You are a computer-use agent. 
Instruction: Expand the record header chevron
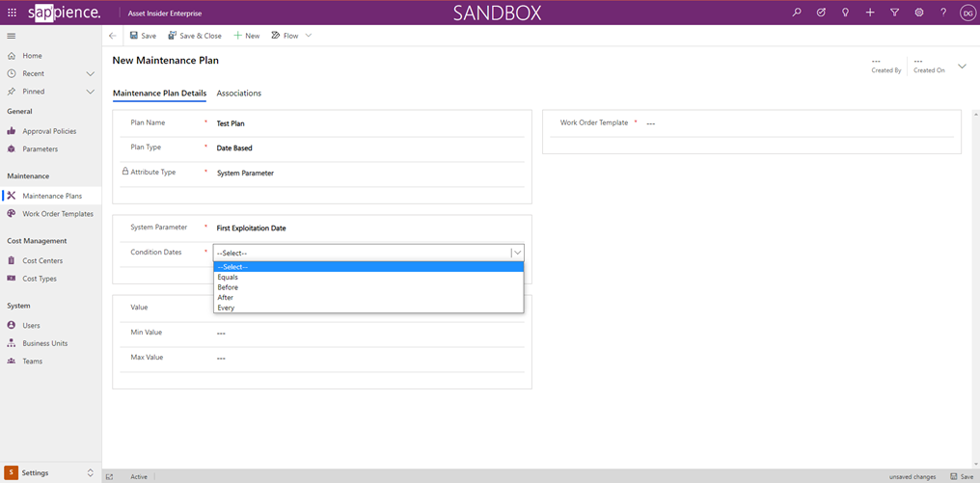point(962,67)
